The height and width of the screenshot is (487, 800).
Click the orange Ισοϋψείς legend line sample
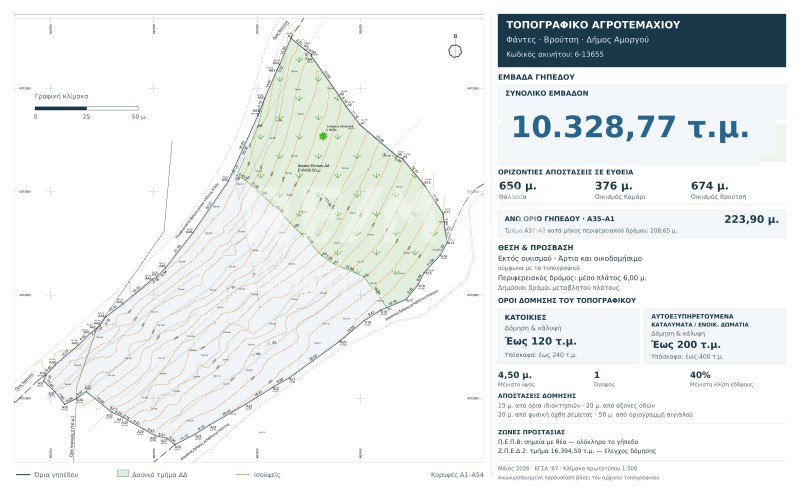pos(242,475)
